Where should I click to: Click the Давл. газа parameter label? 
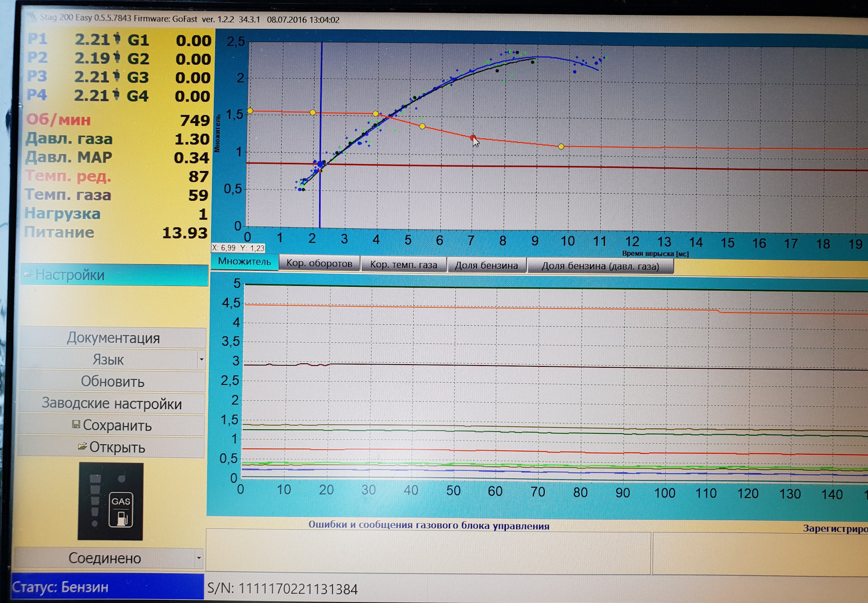point(69,138)
